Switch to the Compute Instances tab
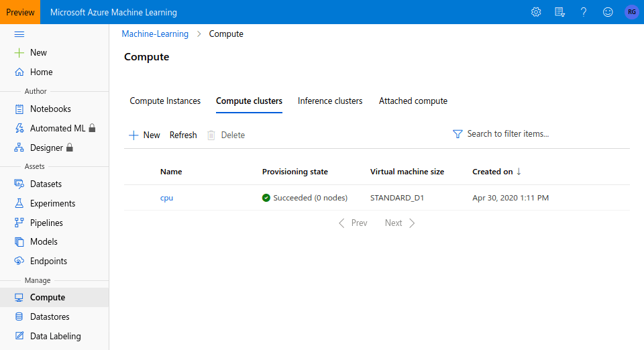This screenshot has width=644, height=350. tap(165, 101)
